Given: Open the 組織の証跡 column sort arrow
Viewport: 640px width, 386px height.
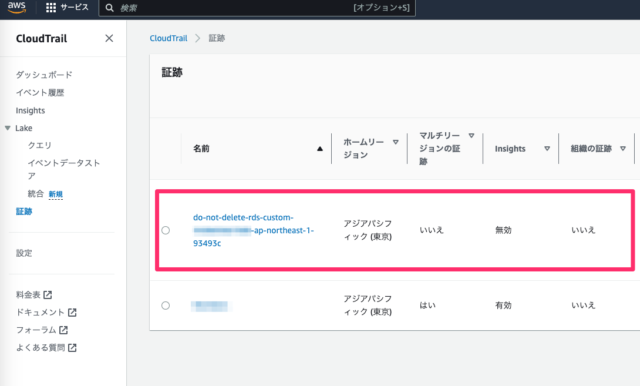Looking at the screenshot, I should 623,149.
